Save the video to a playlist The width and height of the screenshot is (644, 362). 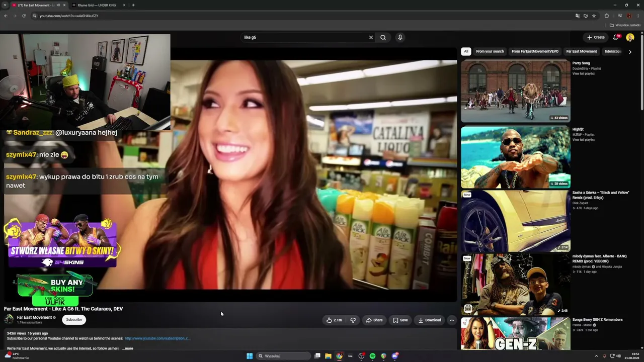400,320
